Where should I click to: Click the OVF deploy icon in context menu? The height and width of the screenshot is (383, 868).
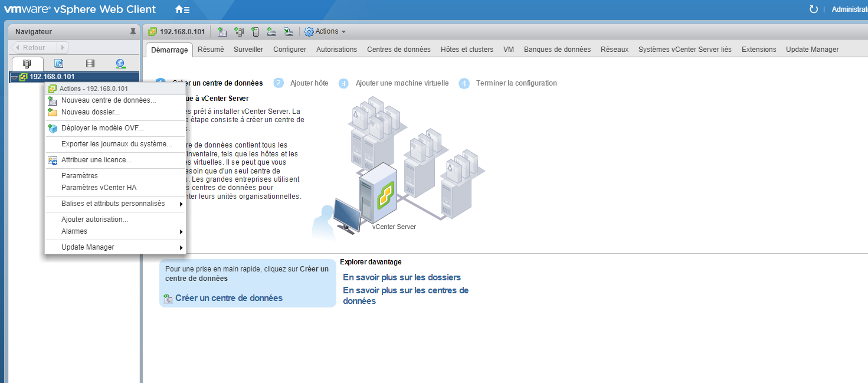click(x=53, y=128)
